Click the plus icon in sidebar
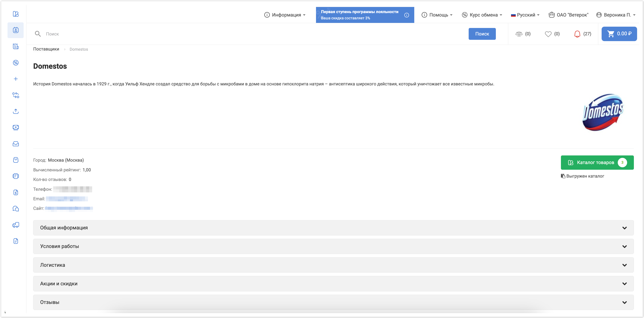 [x=16, y=79]
